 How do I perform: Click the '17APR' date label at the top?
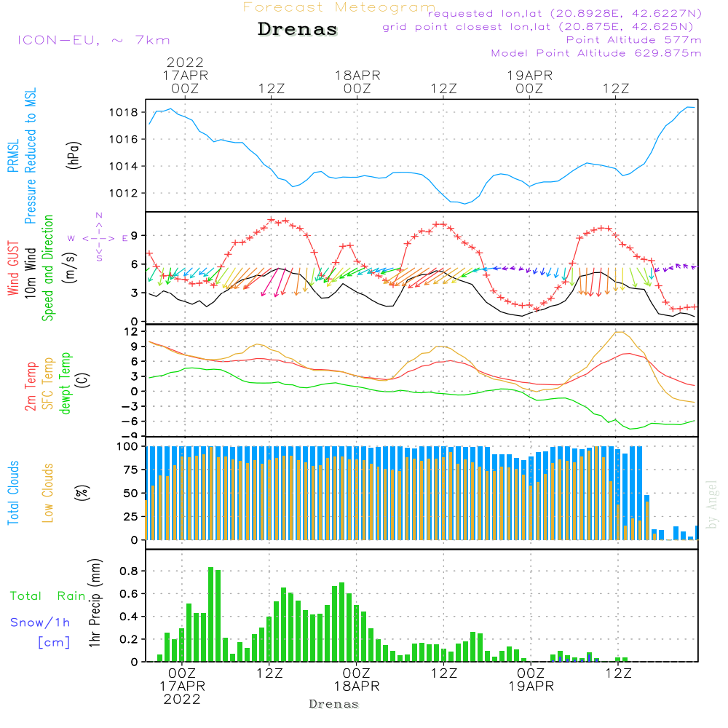click(x=185, y=75)
